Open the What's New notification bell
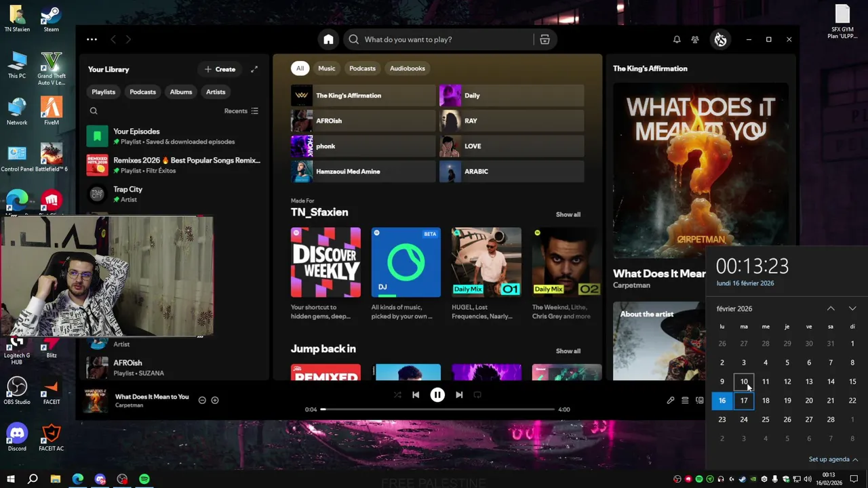868x488 pixels. click(677, 39)
